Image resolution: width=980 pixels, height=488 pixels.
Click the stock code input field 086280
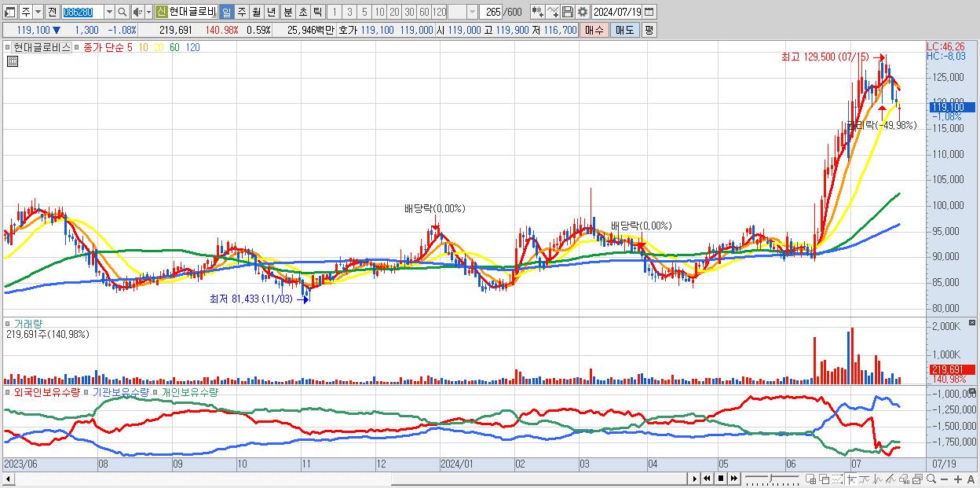point(82,13)
